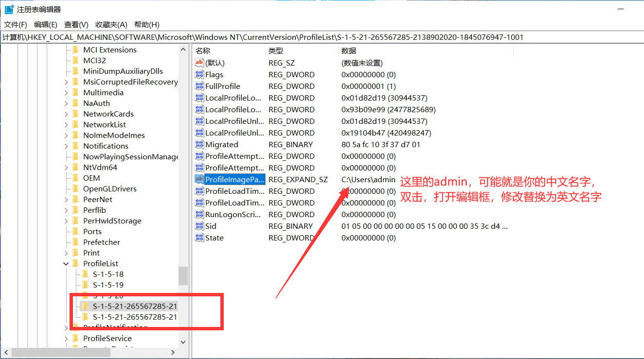Click the ProfileImagePath string value icon

(x=199, y=179)
